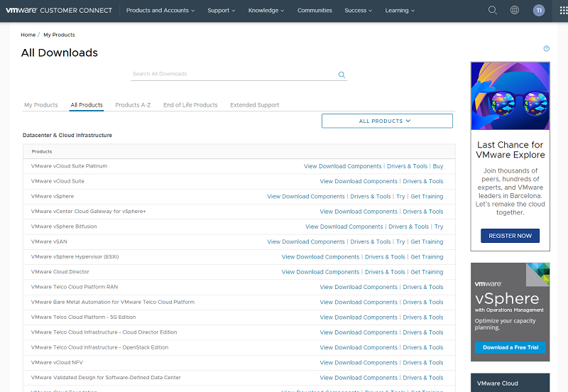Click Try for VMware vSphere Bitfusion
The height and width of the screenshot is (392, 568).
pos(439,227)
